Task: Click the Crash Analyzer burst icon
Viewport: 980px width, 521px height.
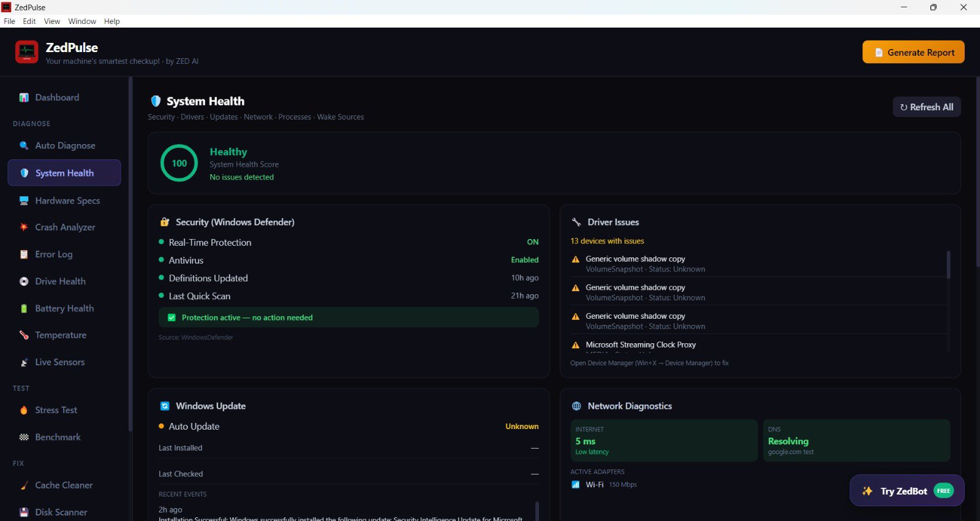Action: pos(24,227)
